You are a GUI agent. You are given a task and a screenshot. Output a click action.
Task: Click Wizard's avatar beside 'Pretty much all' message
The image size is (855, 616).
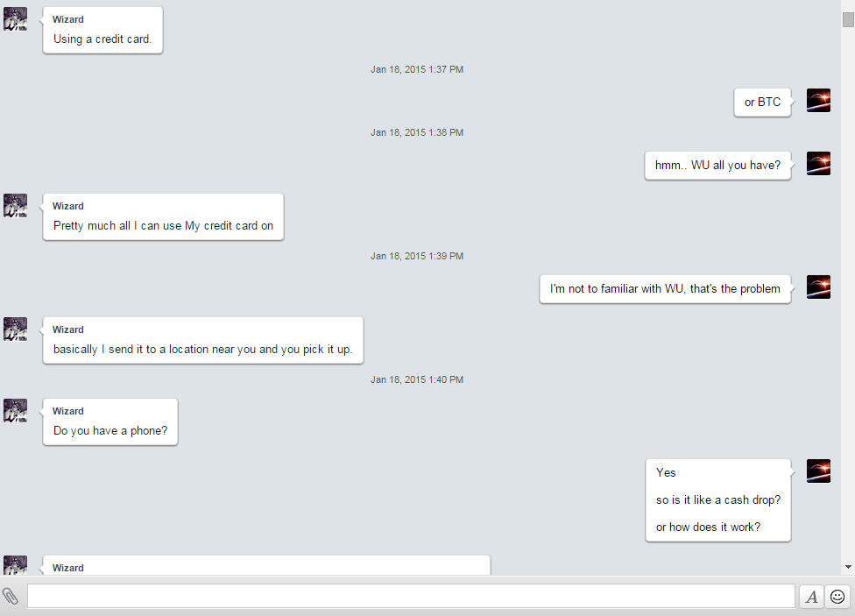click(15, 205)
